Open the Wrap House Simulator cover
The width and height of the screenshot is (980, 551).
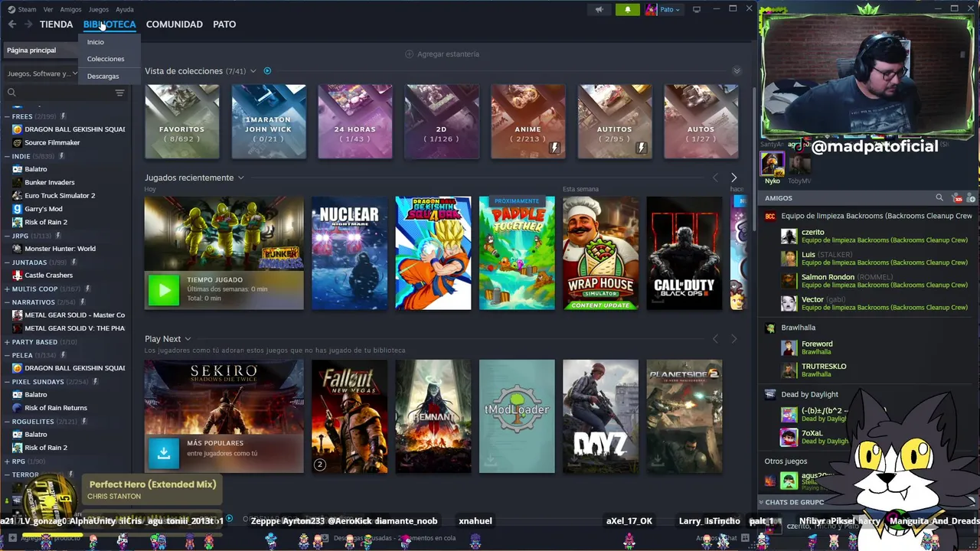tap(600, 253)
